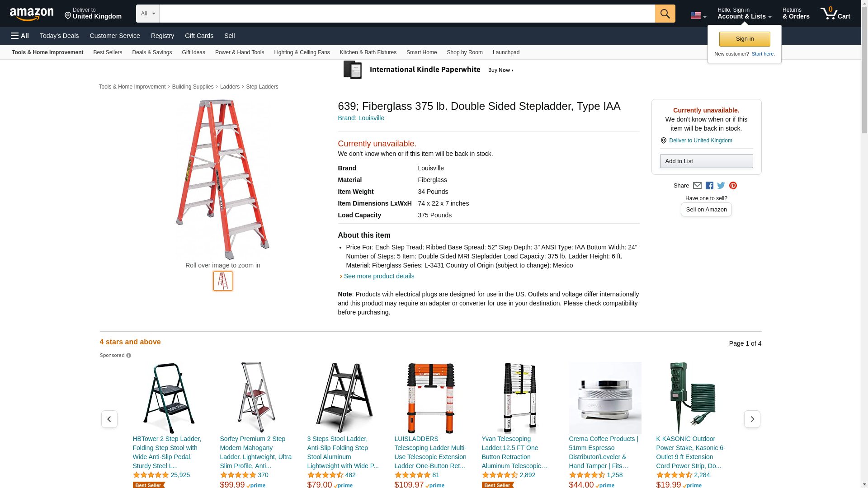Viewport: 868px width, 488px height.
Task: Expand Account & Lists menu
Action: point(744,14)
